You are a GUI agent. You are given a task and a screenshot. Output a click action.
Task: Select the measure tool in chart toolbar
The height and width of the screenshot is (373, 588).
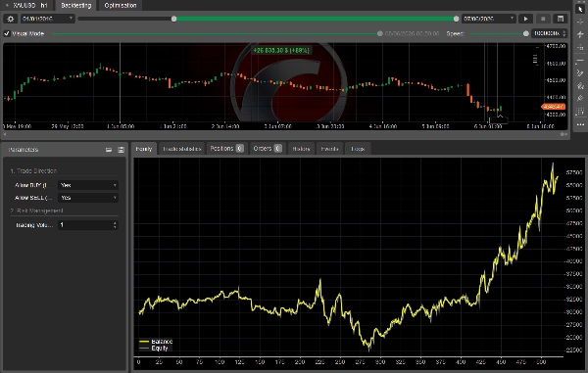pyautogui.click(x=580, y=48)
